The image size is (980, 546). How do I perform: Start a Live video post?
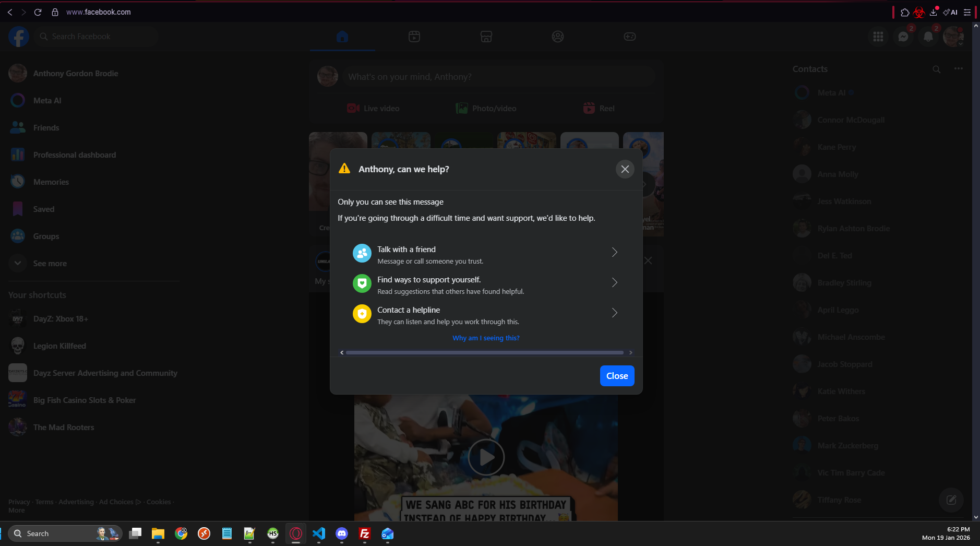click(x=374, y=109)
